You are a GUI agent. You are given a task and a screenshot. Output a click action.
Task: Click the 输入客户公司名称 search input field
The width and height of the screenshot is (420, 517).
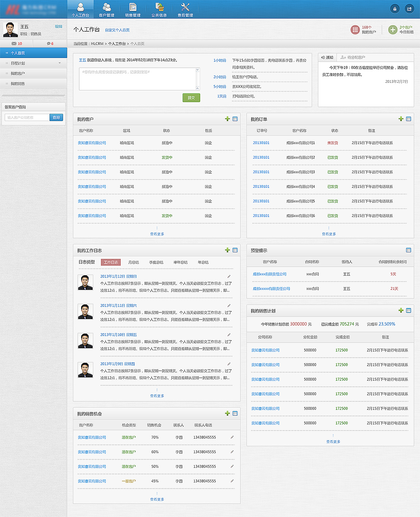click(26, 117)
